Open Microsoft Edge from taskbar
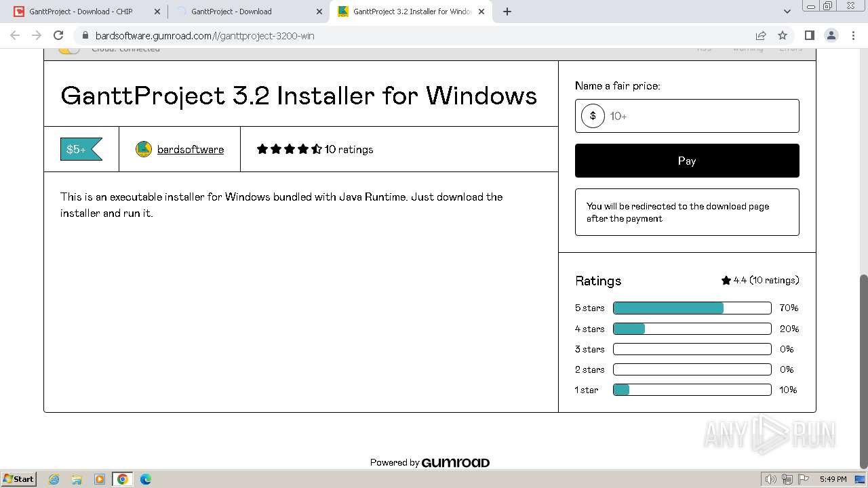Image resolution: width=868 pixels, height=488 pixels. pos(146,479)
